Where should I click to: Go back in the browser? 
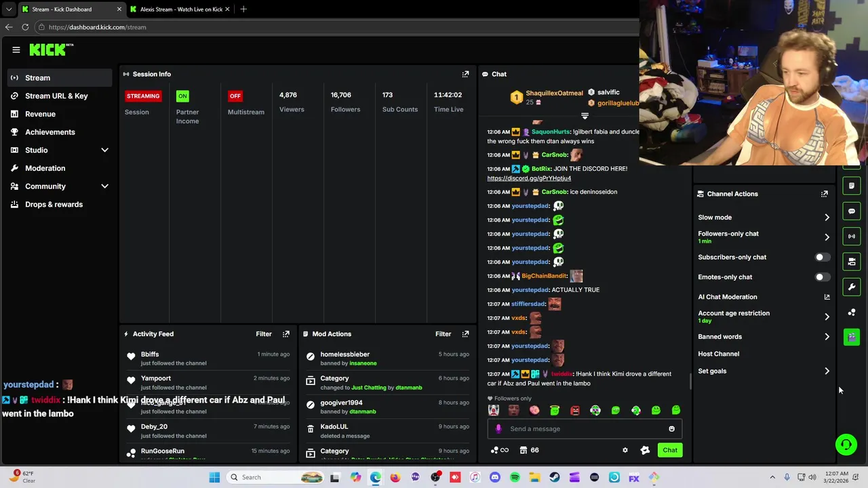pos(9,27)
